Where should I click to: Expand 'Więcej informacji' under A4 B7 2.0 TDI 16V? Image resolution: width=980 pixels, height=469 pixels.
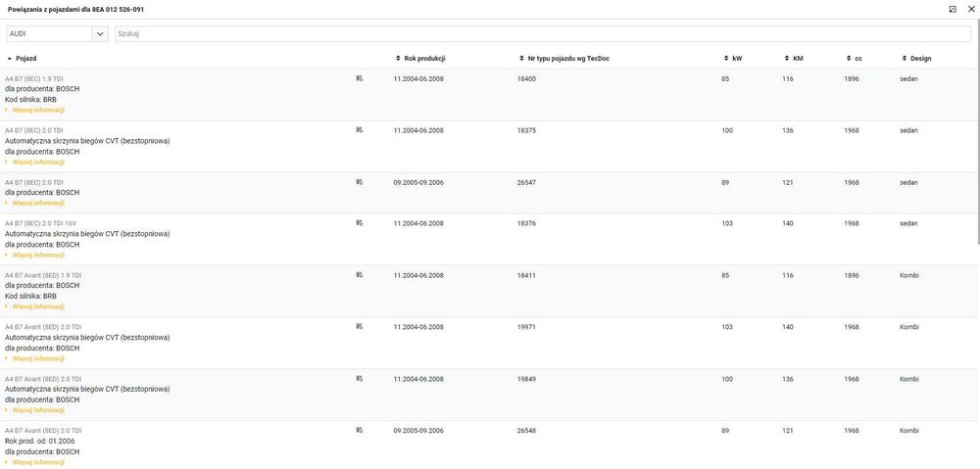37,255
